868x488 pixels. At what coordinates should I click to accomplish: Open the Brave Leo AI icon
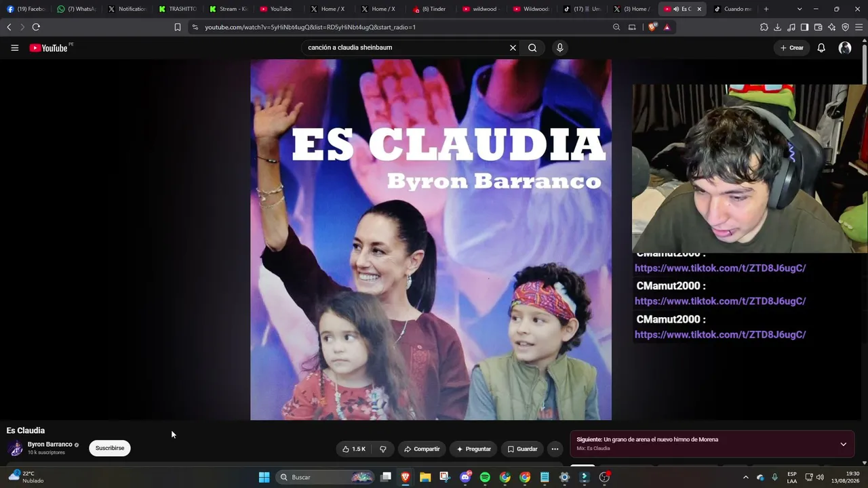tap(831, 27)
